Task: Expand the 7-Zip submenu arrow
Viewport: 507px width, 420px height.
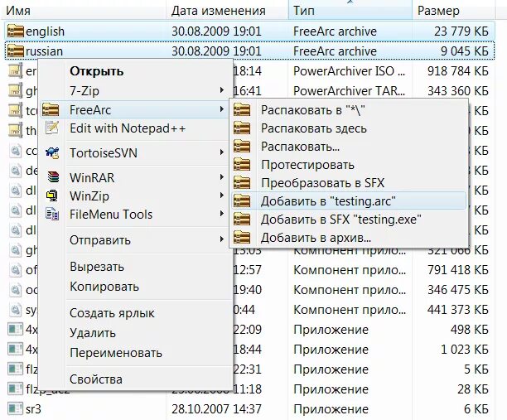Action: tap(222, 90)
